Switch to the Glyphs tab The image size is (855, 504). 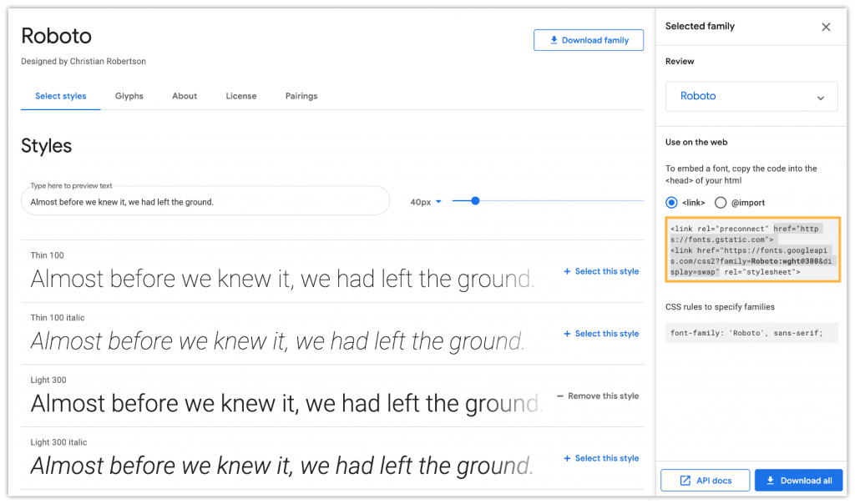click(x=129, y=96)
